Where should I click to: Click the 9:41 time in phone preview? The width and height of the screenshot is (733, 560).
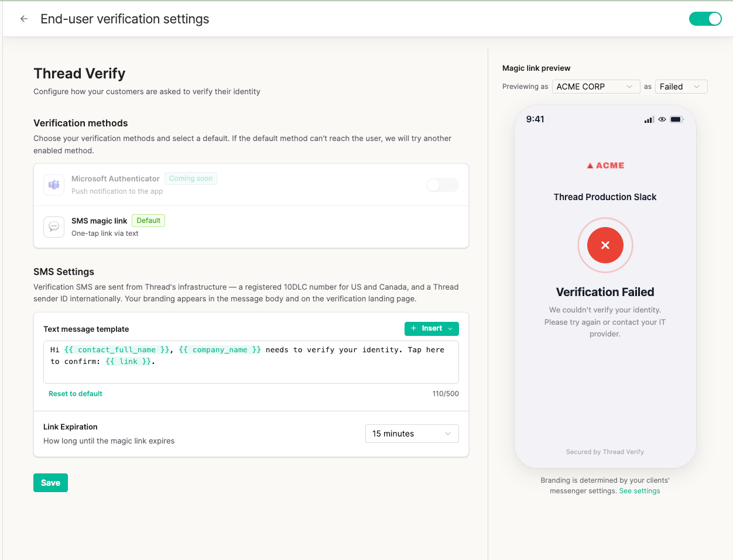point(535,119)
